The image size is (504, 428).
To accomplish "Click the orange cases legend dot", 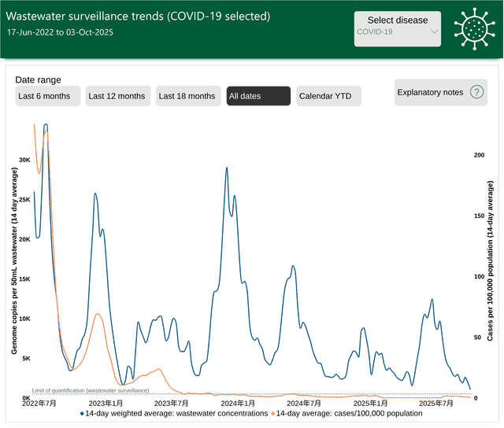I will coord(272,413).
